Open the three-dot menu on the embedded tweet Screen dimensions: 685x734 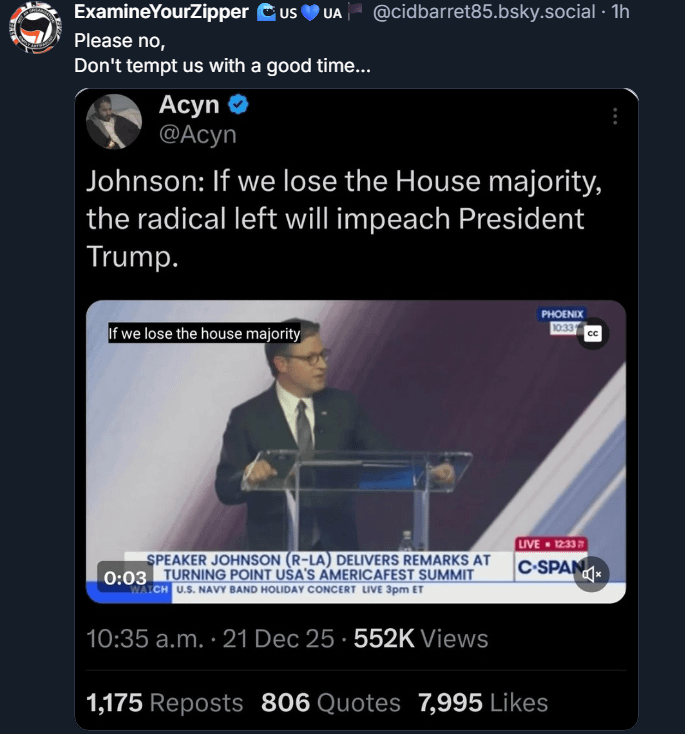click(614, 117)
